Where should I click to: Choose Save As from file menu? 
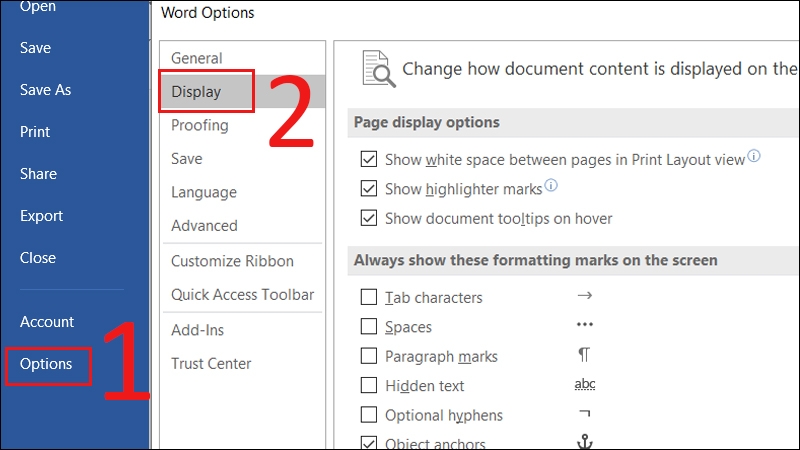click(x=46, y=90)
